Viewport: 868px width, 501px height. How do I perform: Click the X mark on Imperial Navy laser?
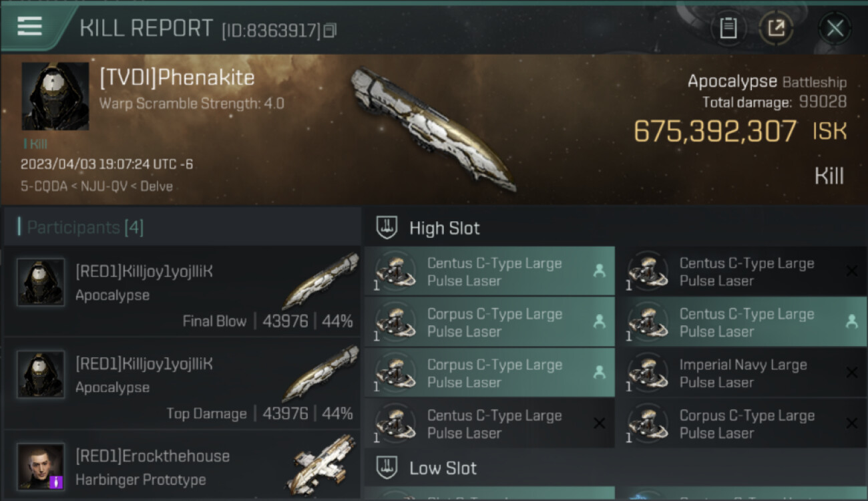click(x=851, y=373)
